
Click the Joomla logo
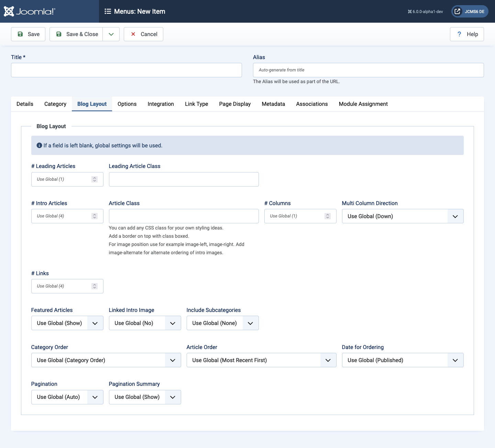coord(29,11)
